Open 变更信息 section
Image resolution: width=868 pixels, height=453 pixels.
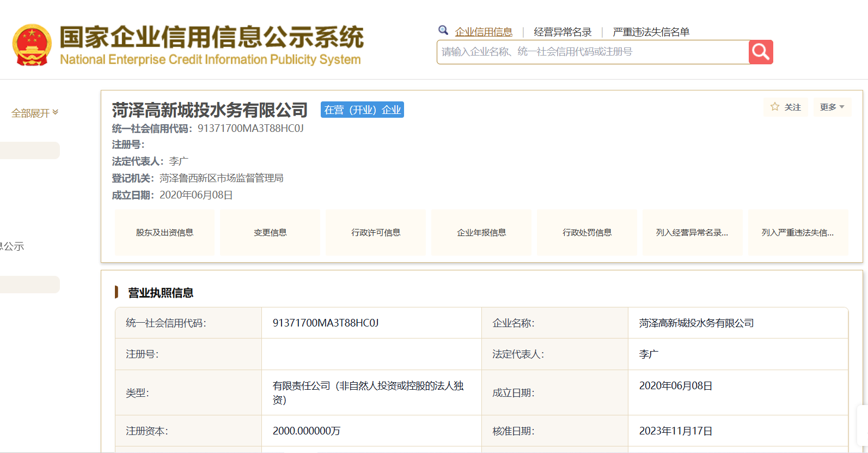(x=270, y=233)
